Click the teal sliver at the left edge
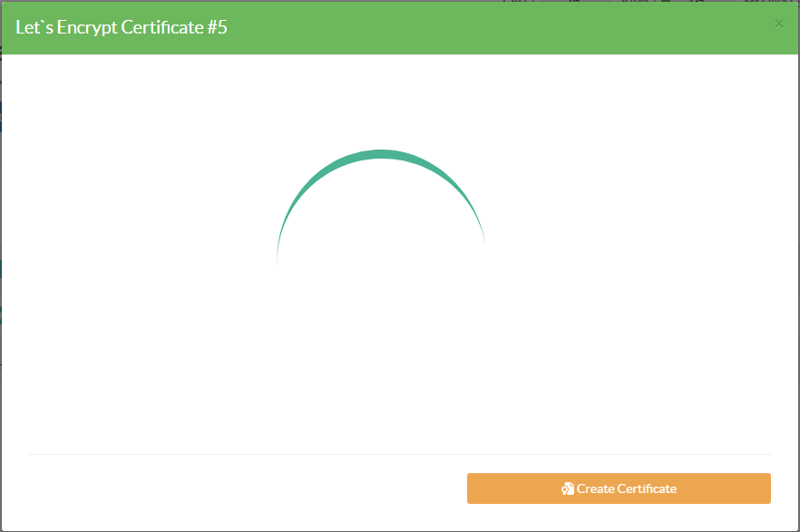800x532 pixels. pos(1,269)
